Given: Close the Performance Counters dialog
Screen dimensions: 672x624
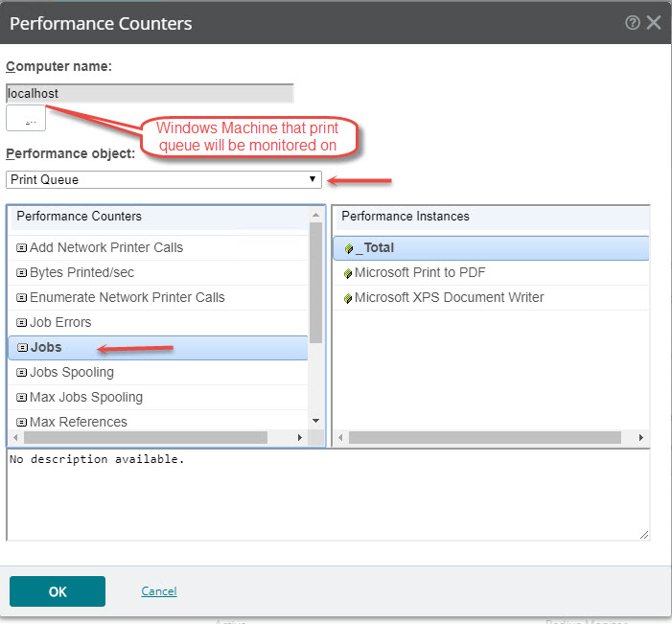Looking at the screenshot, I should (654, 23).
